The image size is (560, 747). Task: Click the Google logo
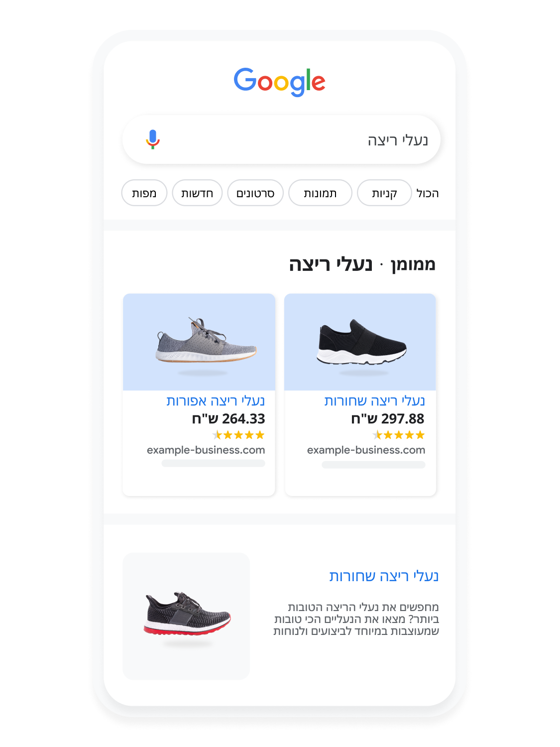click(x=279, y=82)
